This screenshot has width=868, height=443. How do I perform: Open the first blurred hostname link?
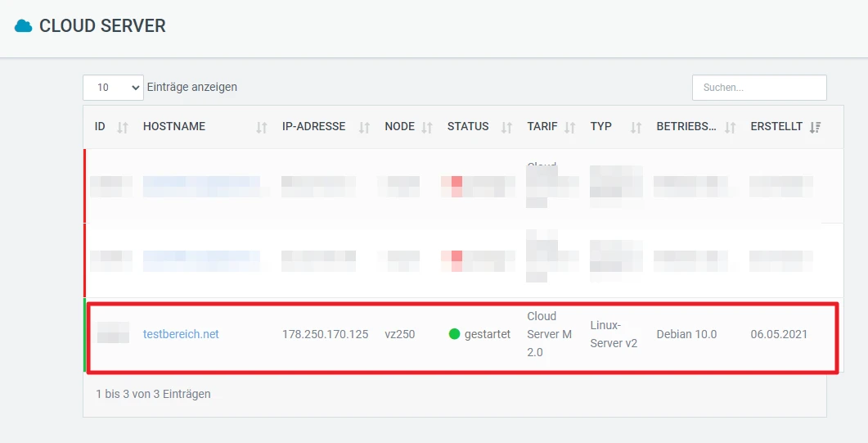point(201,186)
